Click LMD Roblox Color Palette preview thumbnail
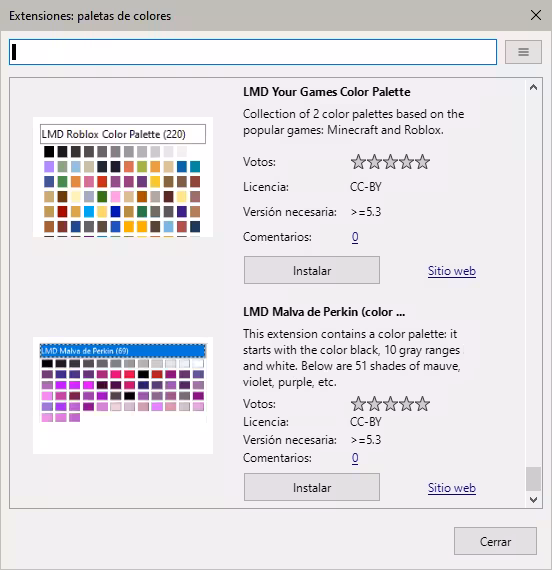The width and height of the screenshot is (552, 570). click(x=123, y=177)
